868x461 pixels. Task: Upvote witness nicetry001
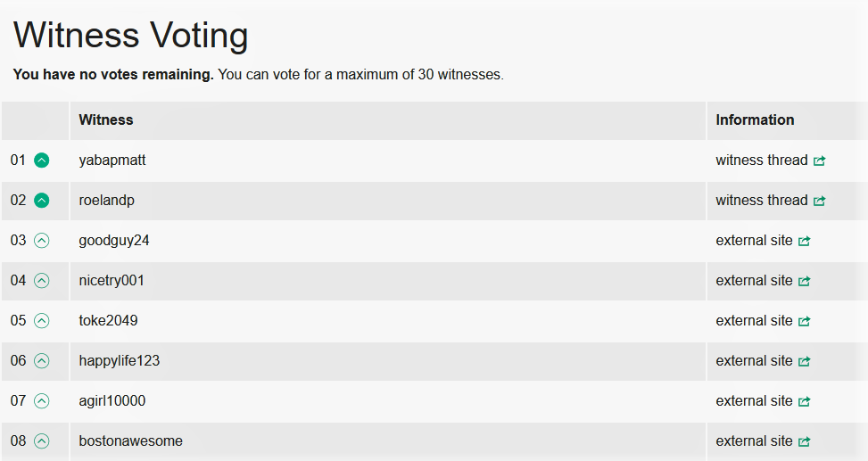click(x=41, y=281)
